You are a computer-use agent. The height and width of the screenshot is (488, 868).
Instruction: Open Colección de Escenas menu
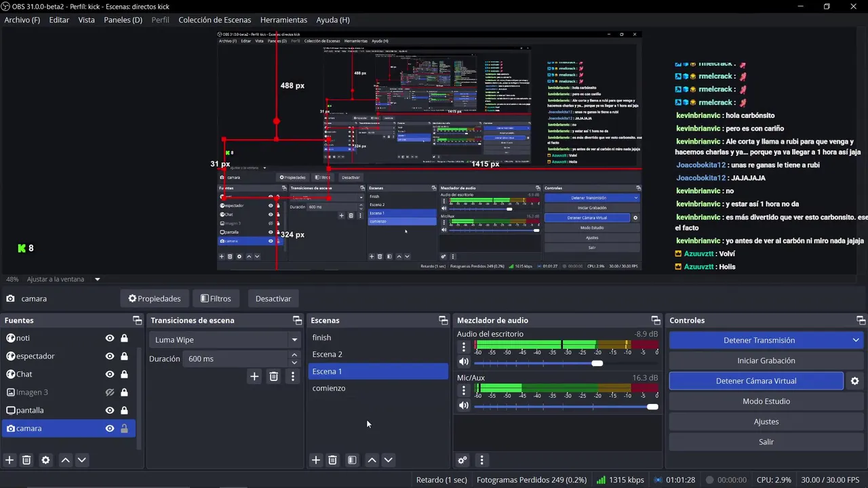click(x=214, y=20)
